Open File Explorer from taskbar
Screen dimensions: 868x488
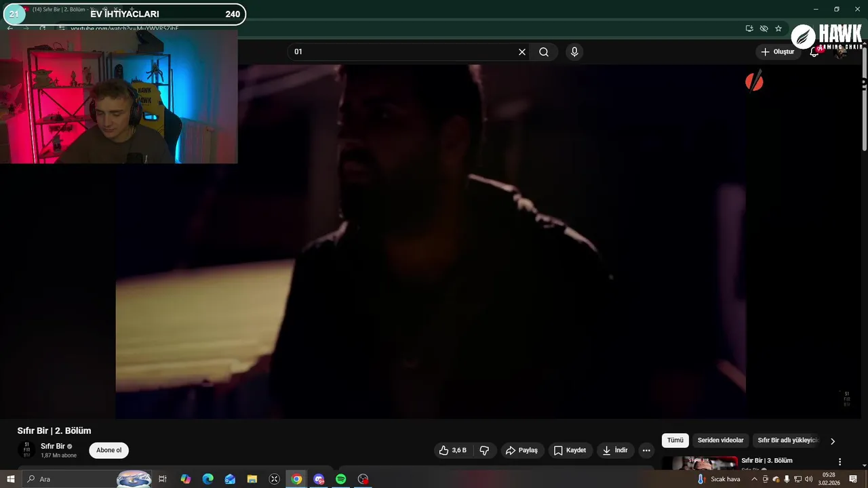[x=252, y=479]
